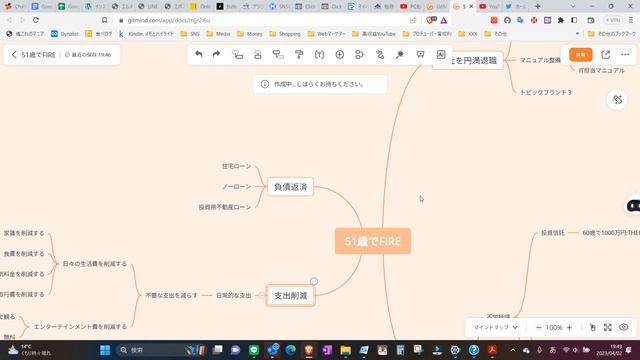Show hidden system tray icons

pyautogui.click(x=513, y=350)
